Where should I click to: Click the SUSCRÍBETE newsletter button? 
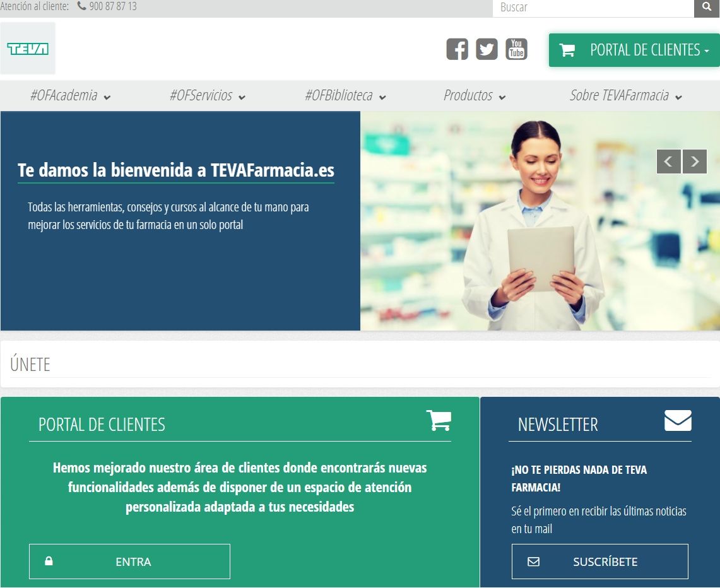click(x=599, y=562)
